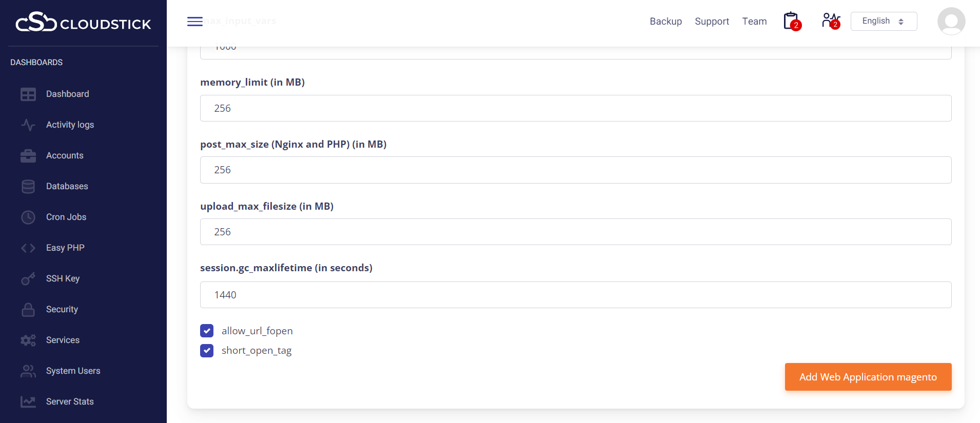
Task: Click the Support link
Action: click(x=712, y=22)
